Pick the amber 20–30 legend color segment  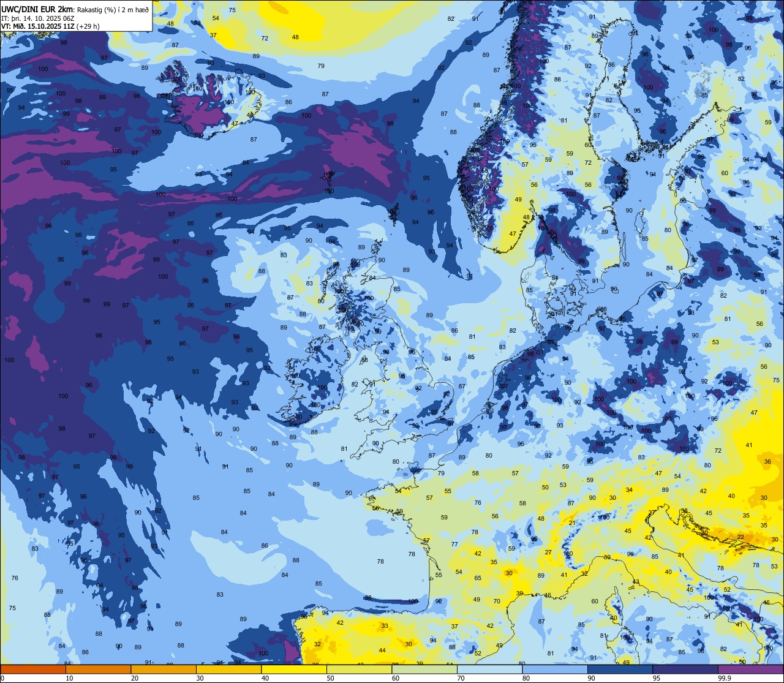[164, 669]
